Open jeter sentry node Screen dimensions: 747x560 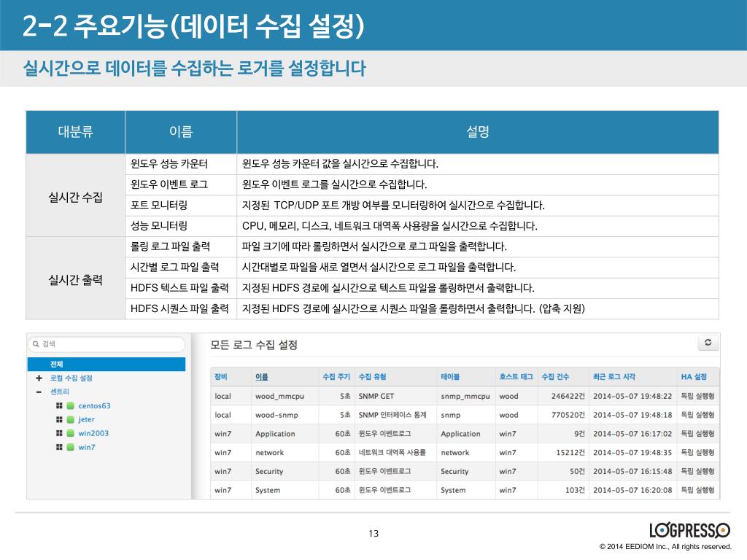click(86, 419)
